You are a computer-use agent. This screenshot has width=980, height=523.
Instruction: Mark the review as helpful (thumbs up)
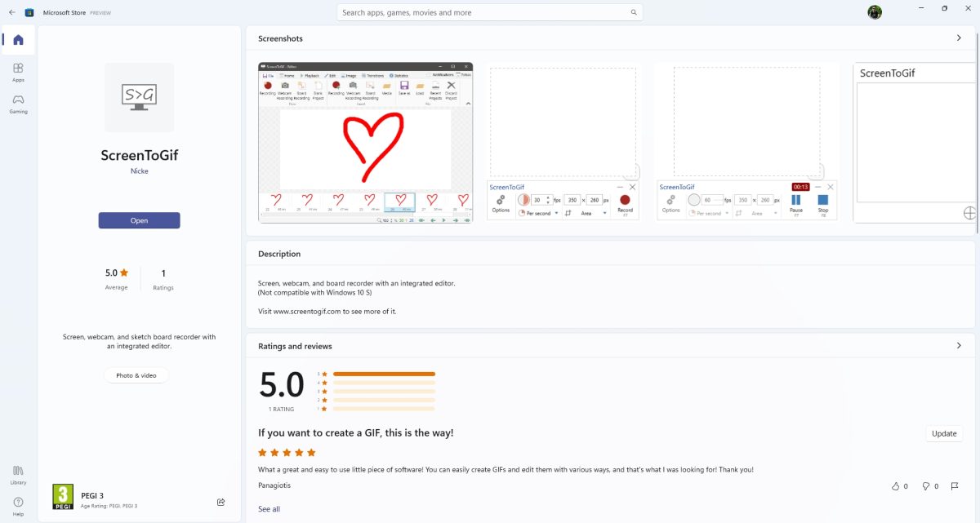click(x=896, y=486)
